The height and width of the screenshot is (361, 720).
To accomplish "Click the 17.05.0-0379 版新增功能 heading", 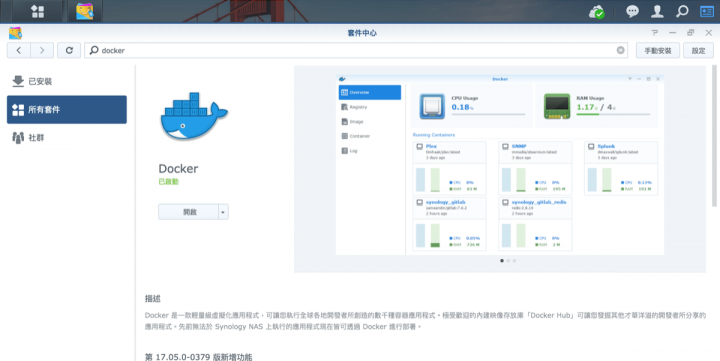I will [x=198, y=357].
